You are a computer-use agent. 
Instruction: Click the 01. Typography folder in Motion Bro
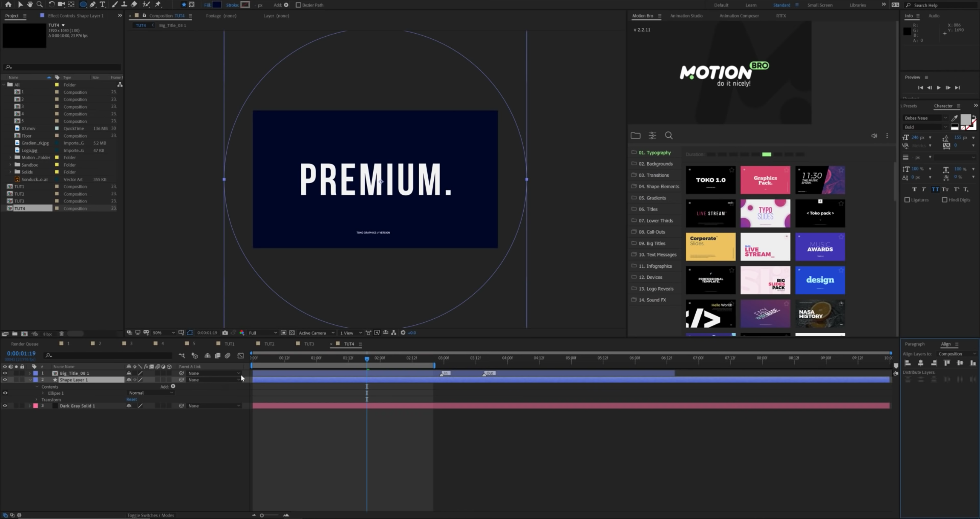pos(654,151)
